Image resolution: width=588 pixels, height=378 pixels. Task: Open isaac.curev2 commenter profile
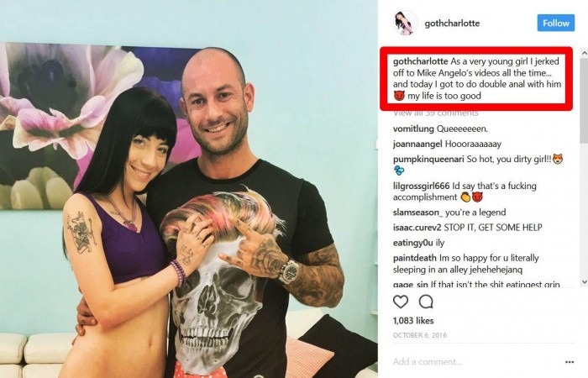(x=417, y=228)
